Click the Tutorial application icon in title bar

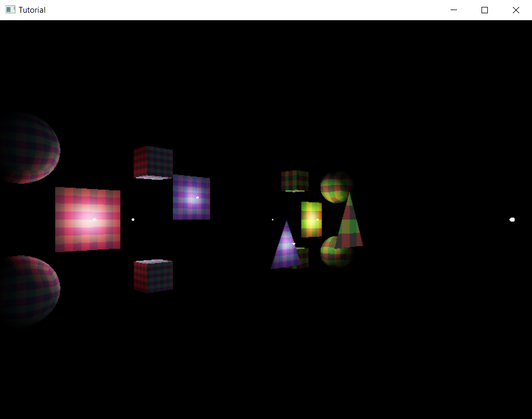point(10,10)
